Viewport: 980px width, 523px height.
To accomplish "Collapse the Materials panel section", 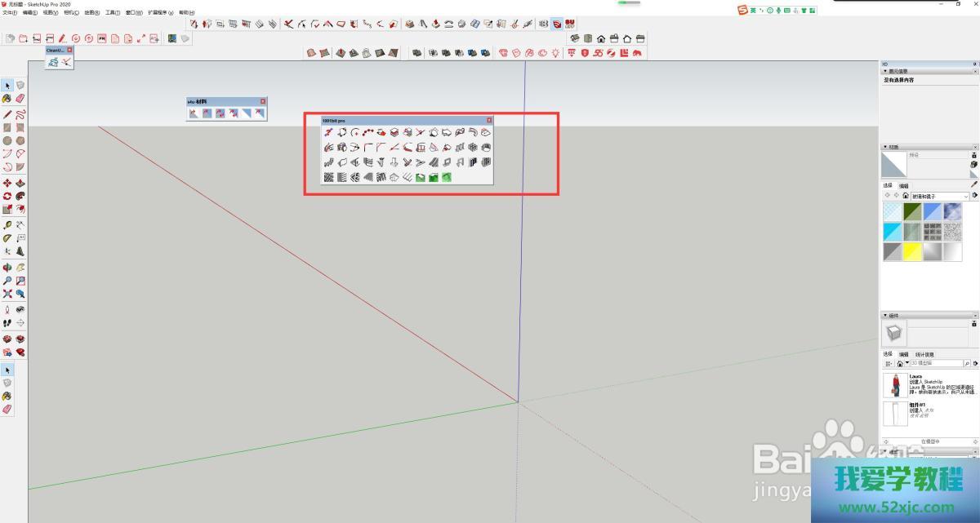I will pyautogui.click(x=884, y=147).
